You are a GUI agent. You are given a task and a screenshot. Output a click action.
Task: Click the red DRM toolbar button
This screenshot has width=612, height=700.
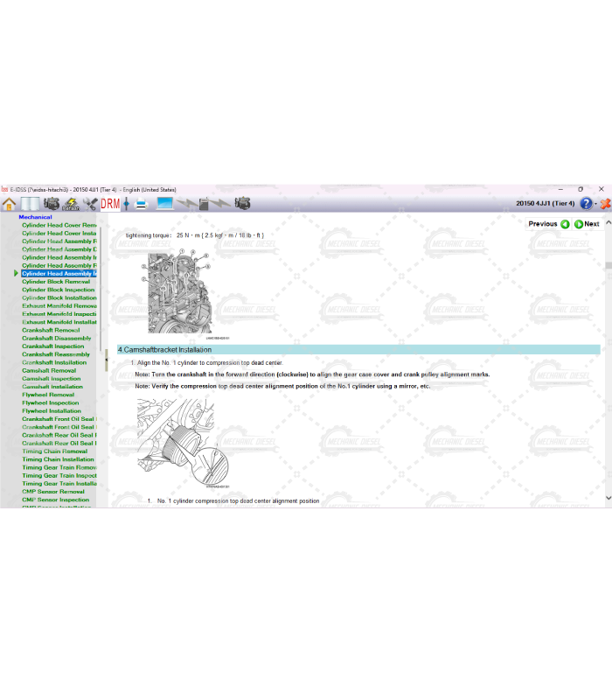110,204
